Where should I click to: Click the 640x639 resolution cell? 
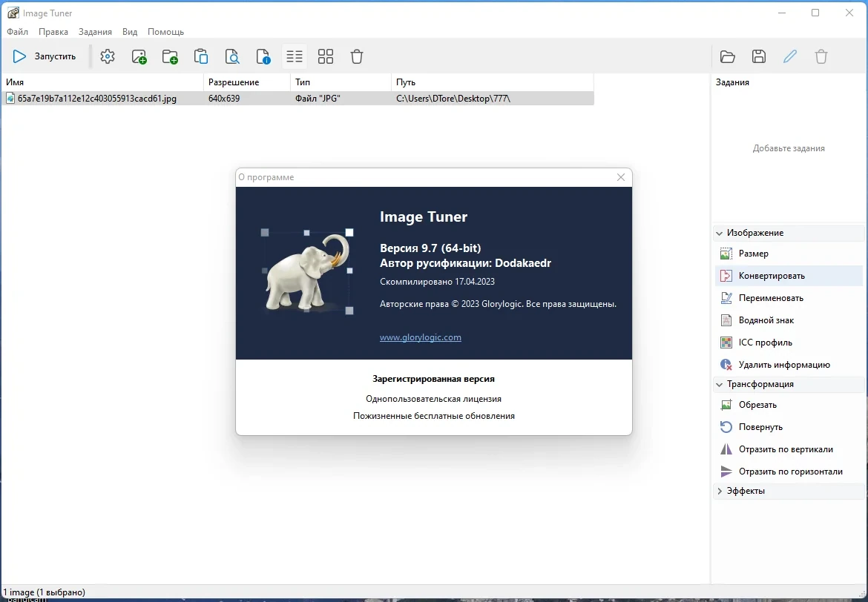point(223,99)
